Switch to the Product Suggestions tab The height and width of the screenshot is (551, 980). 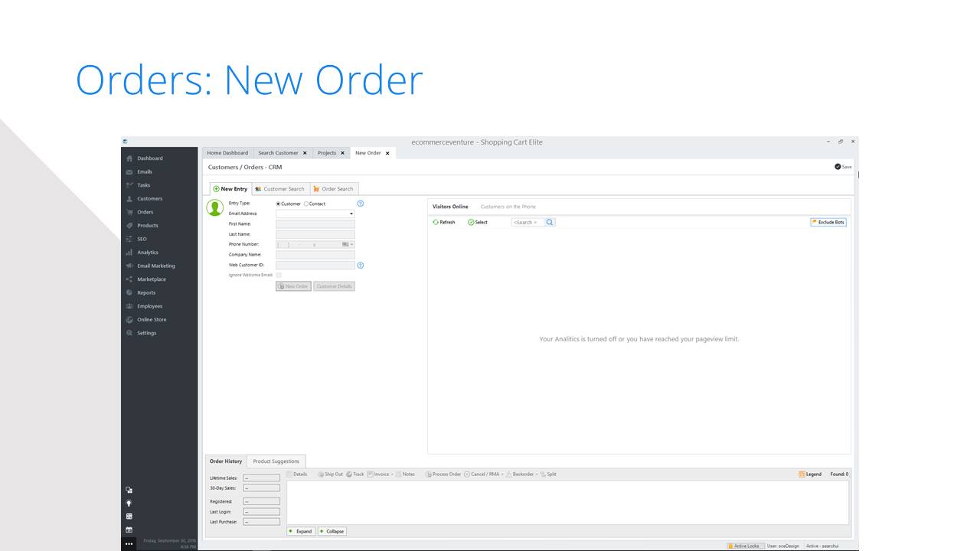tap(276, 461)
